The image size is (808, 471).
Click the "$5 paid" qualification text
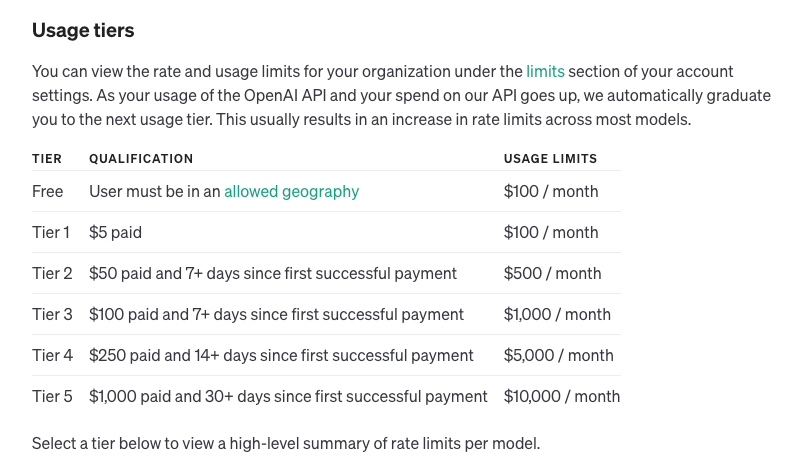(115, 232)
